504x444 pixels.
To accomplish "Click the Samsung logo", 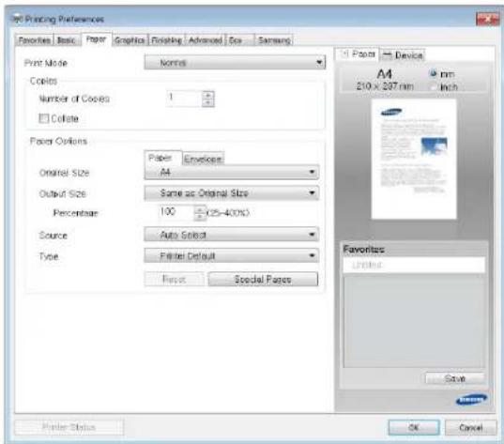I will coord(471,400).
